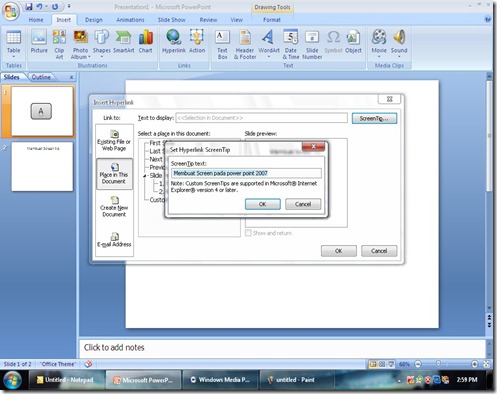Switch to the Outline pane tab
The width and height of the screenshot is (497, 394).
tap(41, 77)
